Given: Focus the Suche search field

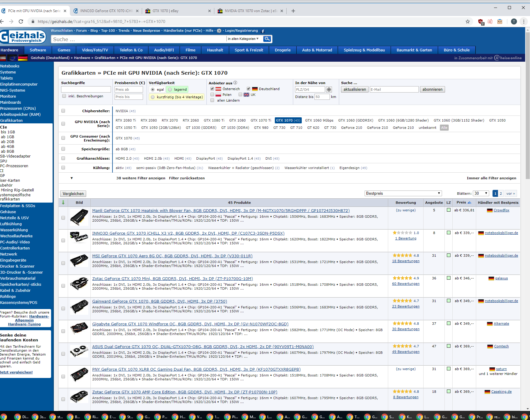Looking at the screenshot, I should tap(138, 39).
